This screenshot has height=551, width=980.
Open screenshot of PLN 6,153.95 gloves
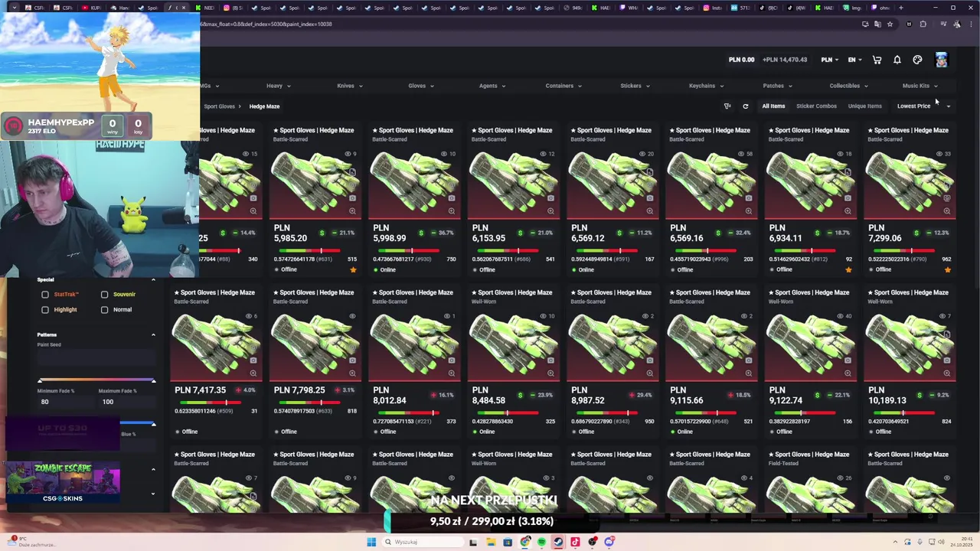point(550,198)
